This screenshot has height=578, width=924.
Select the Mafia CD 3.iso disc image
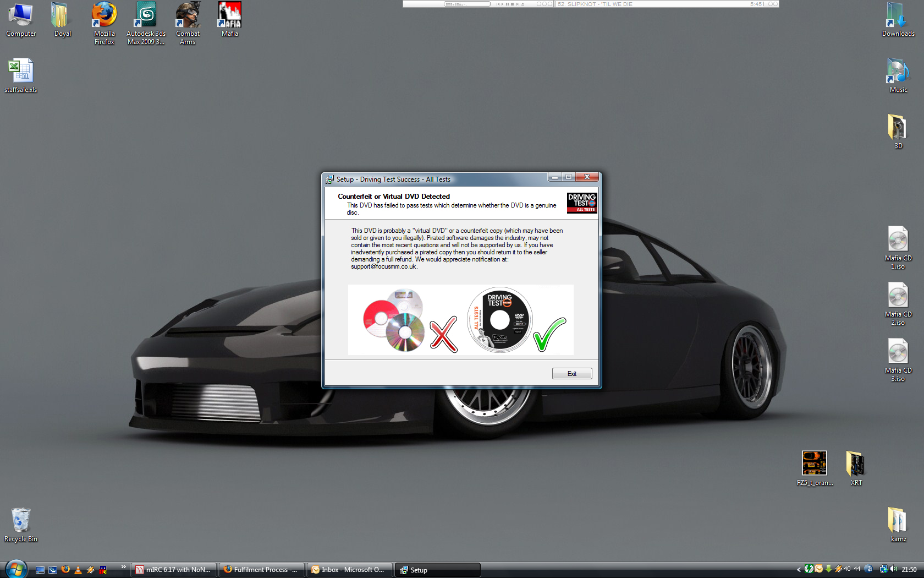pos(898,353)
